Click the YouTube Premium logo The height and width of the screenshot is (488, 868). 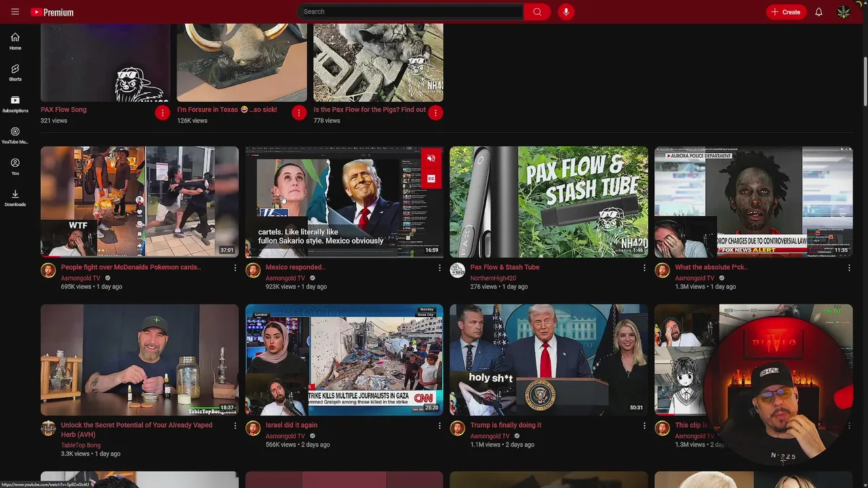(52, 12)
